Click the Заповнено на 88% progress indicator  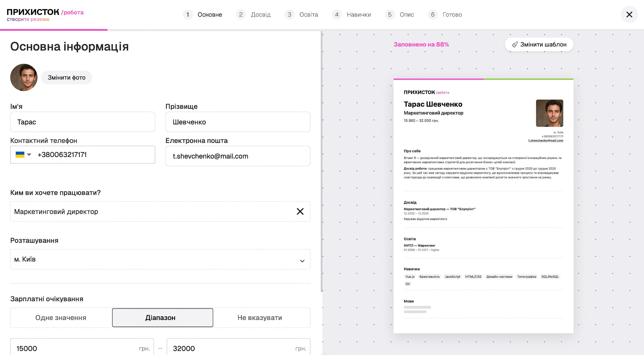click(421, 44)
